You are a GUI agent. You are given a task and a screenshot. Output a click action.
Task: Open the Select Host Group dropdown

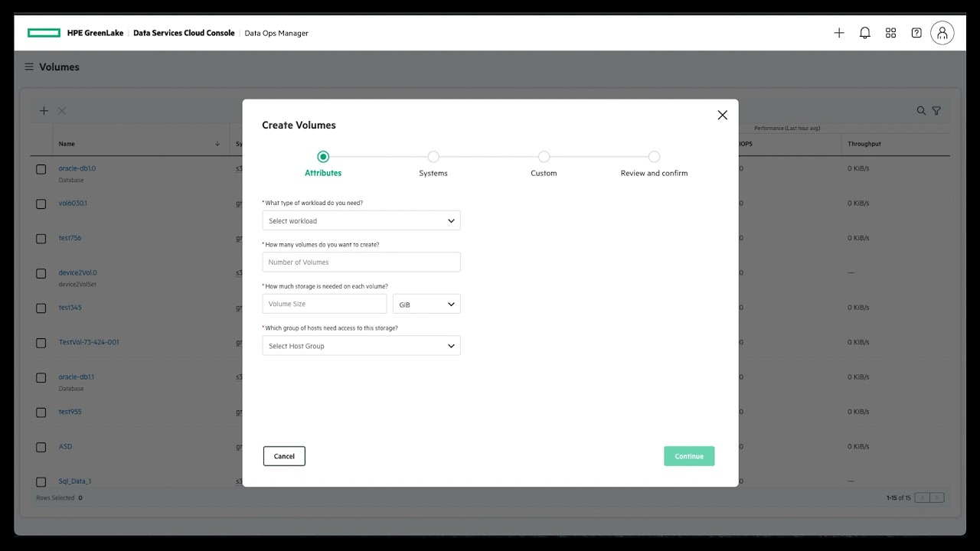coord(361,345)
